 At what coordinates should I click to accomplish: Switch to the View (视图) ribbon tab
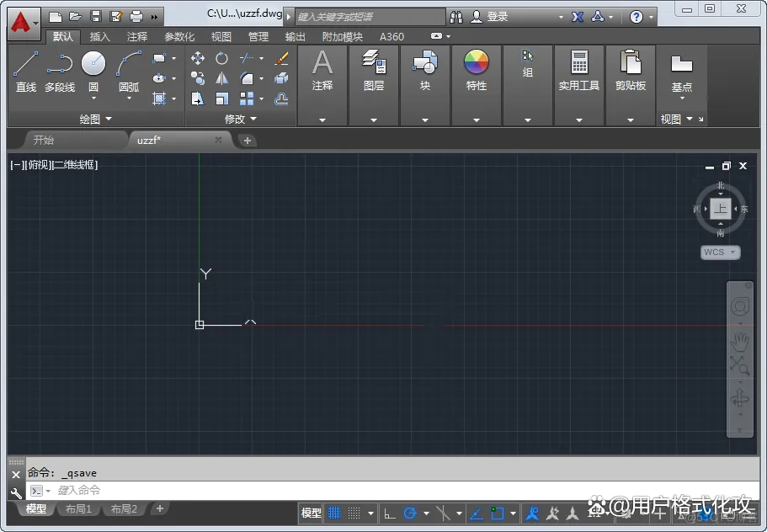(x=221, y=37)
